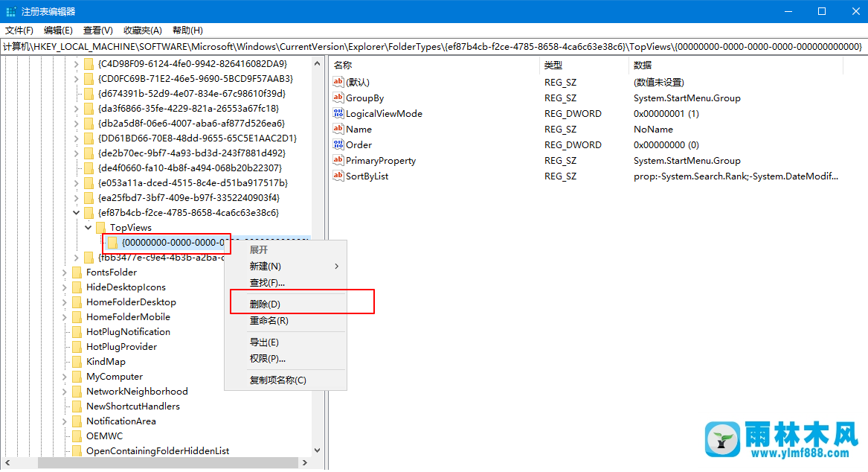
Task: Expand the {C4D98F09-6124-4fe0-9942-826416082DA9} key
Action: click(77, 64)
